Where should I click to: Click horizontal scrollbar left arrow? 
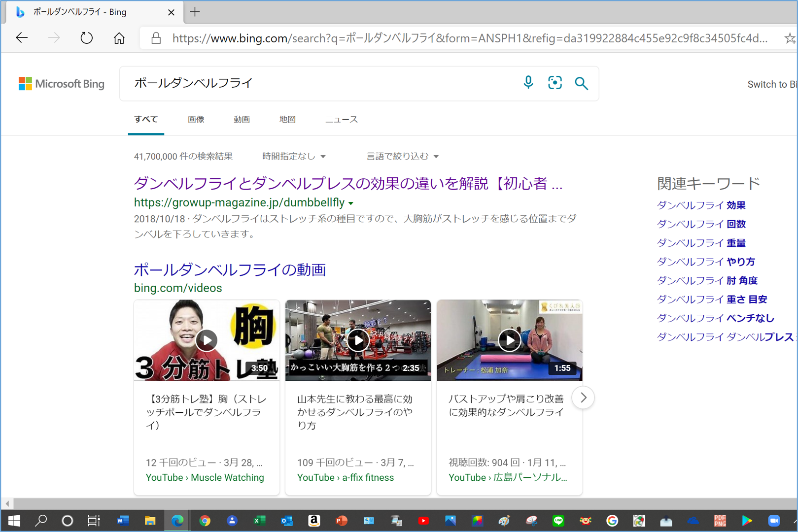(x=7, y=503)
